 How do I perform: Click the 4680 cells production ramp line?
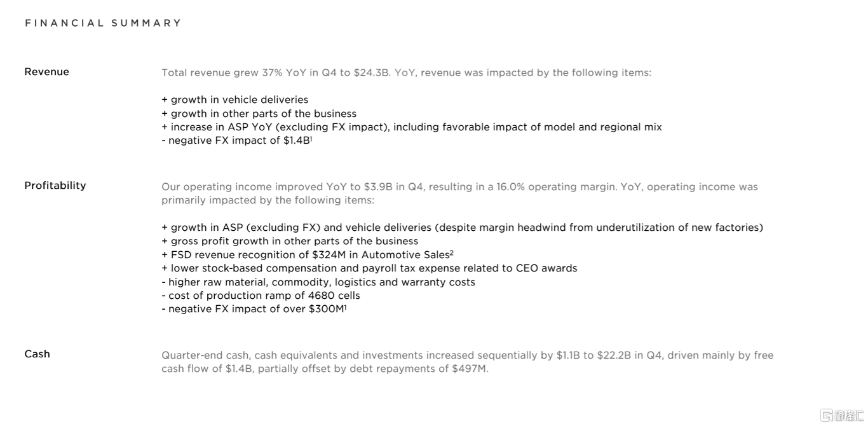tap(261, 296)
